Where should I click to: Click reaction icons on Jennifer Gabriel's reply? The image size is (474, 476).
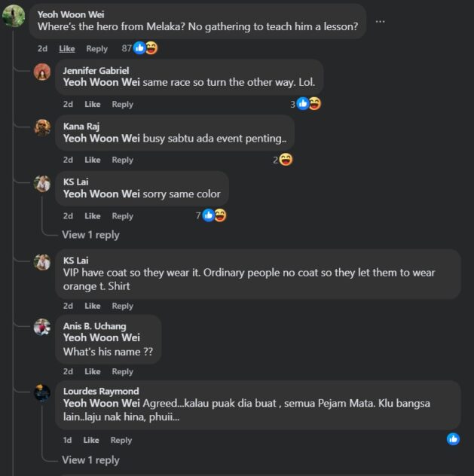(x=308, y=104)
